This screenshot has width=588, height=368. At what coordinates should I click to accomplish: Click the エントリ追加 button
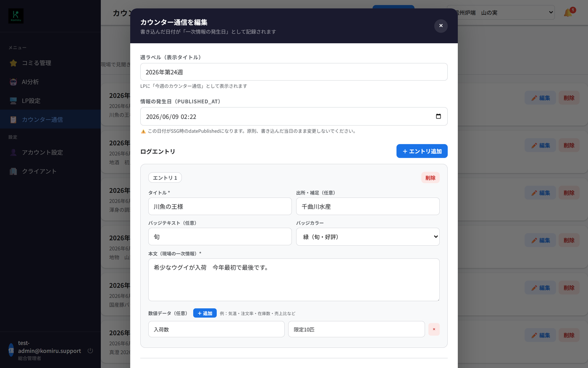422,151
